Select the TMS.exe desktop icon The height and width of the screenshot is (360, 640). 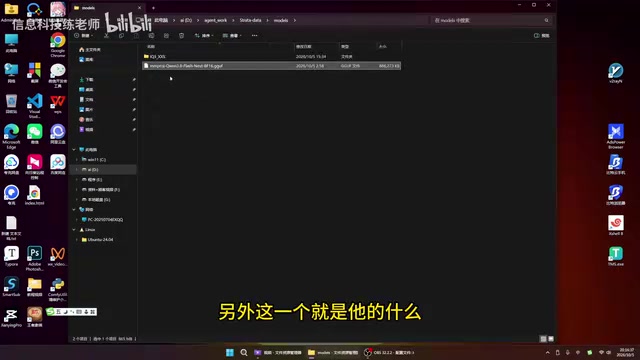[616, 256]
